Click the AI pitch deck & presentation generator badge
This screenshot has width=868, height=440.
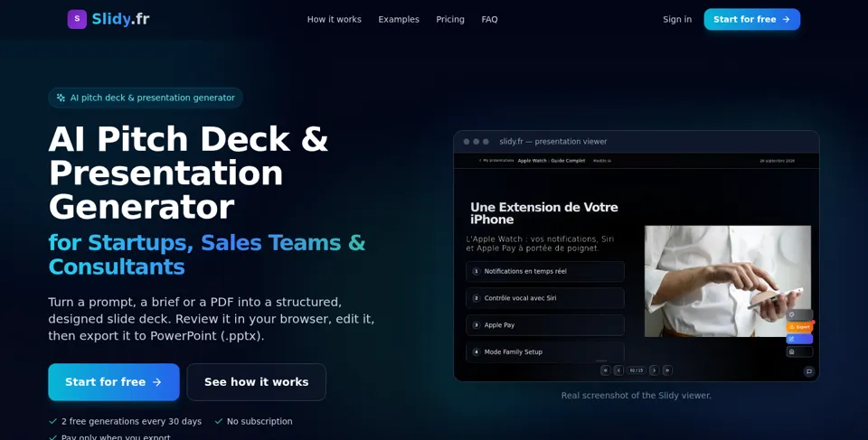146,98
